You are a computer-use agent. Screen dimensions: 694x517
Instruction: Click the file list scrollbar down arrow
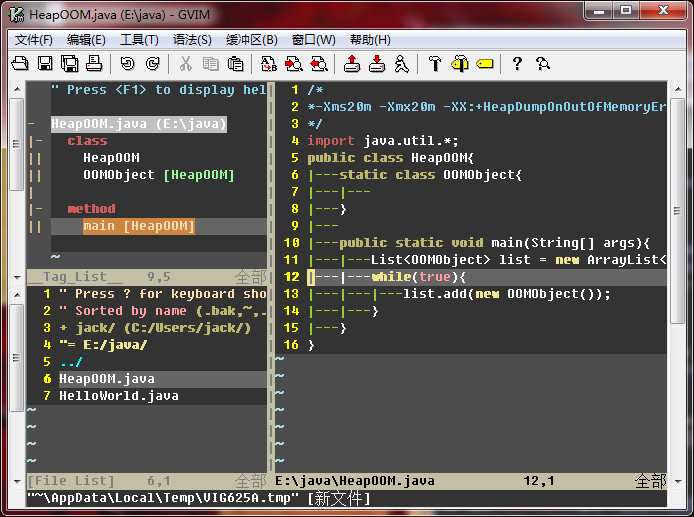pos(17,481)
